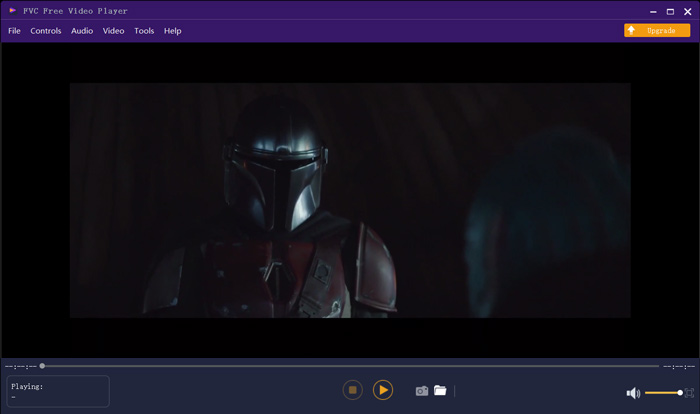Click the video display area
Screen dimensions: 700x414
(350, 200)
